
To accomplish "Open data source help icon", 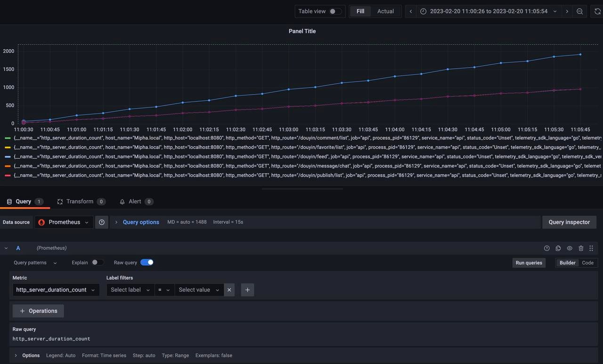I will (x=102, y=222).
